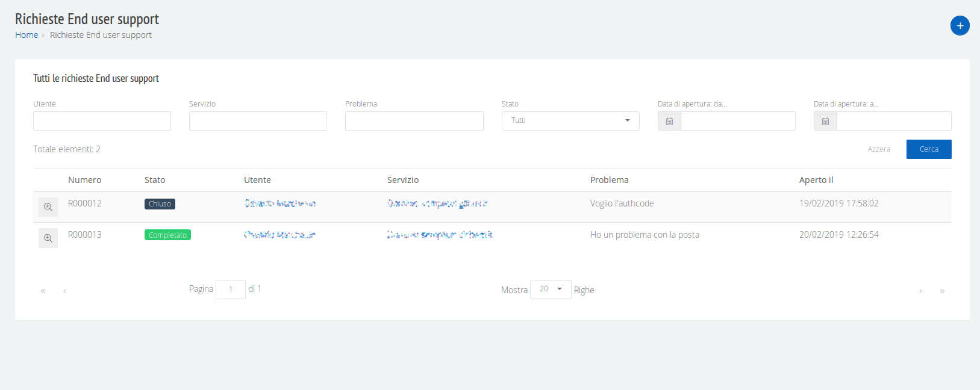Sort table by the Stato column header
The width and height of the screenshot is (980, 390).
155,180
